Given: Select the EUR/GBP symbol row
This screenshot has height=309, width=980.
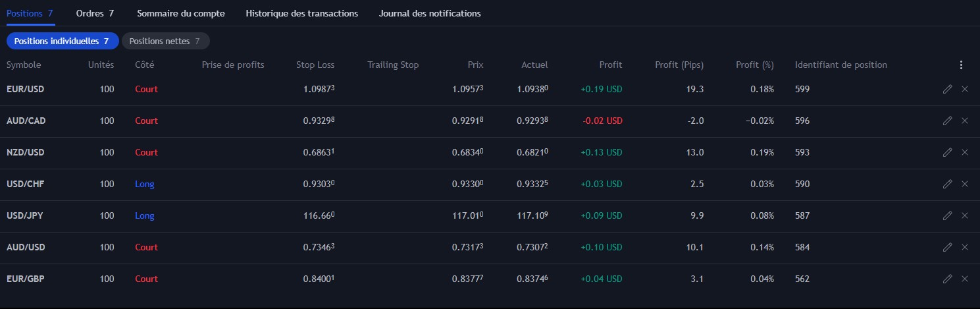Looking at the screenshot, I should point(25,279).
